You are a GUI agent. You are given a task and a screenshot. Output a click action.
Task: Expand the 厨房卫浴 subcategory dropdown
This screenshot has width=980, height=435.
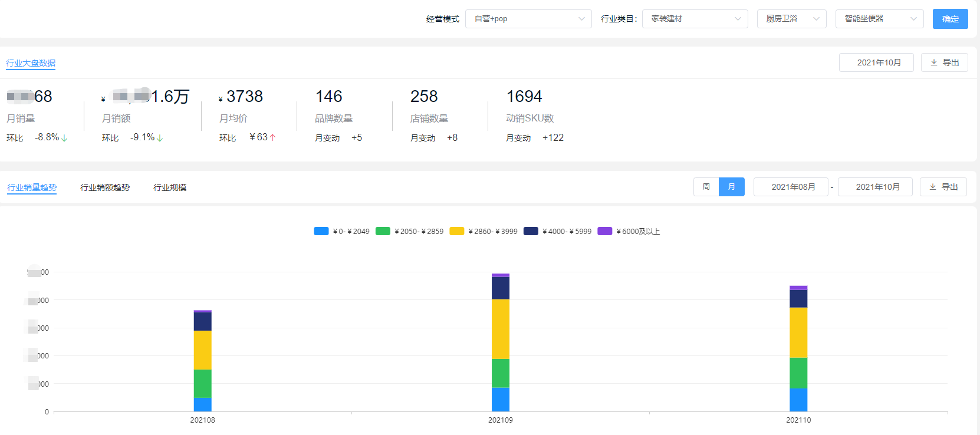(791, 19)
